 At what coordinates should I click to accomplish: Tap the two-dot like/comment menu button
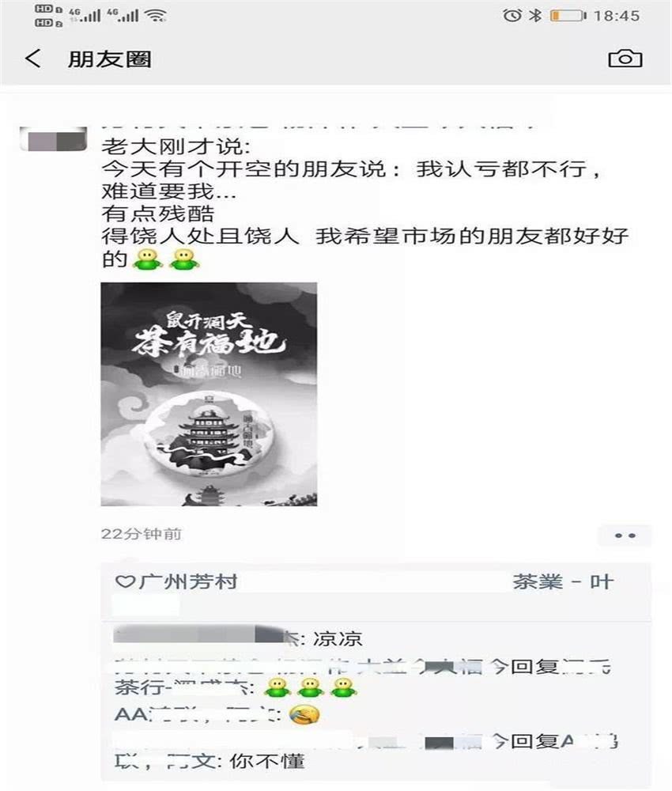coord(625,536)
